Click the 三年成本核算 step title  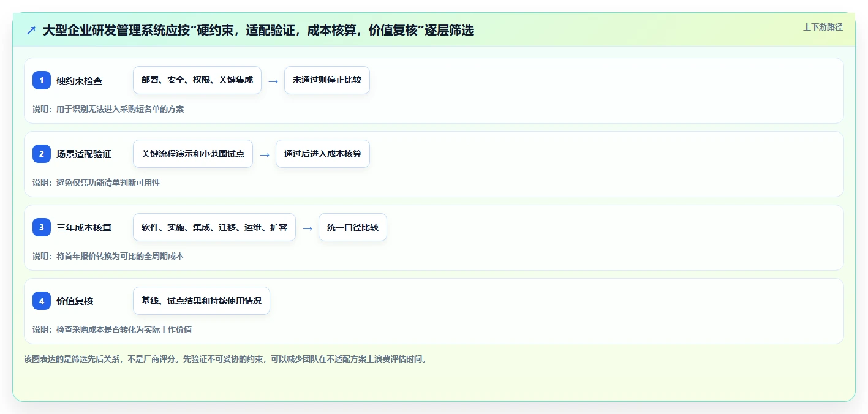coord(84,228)
